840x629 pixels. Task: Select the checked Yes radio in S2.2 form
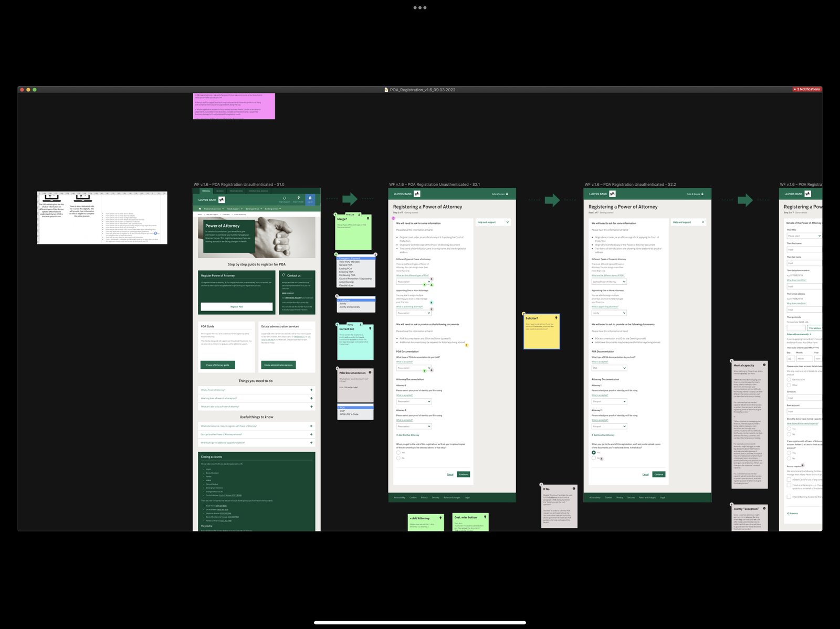coord(594,452)
